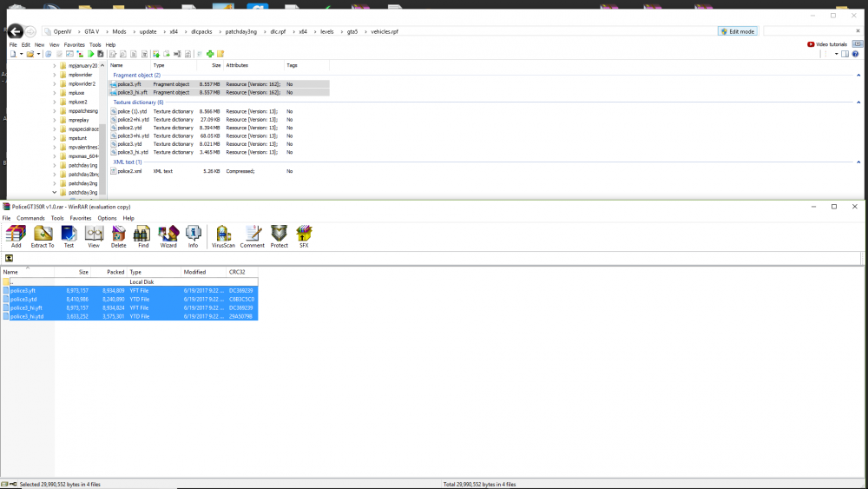Click WinRAR Extract To icon
This screenshot has width=868, height=489.
[43, 236]
